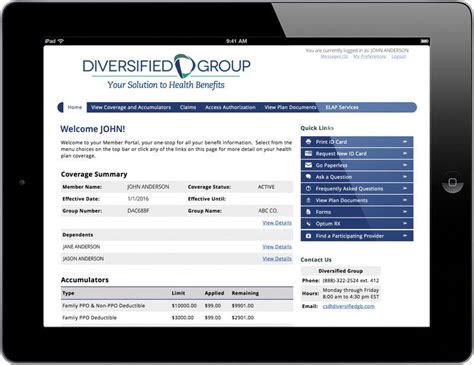The width and height of the screenshot is (474, 365).
Task: Tap the 9:41 AM clock in the status bar
Action: tap(236, 41)
